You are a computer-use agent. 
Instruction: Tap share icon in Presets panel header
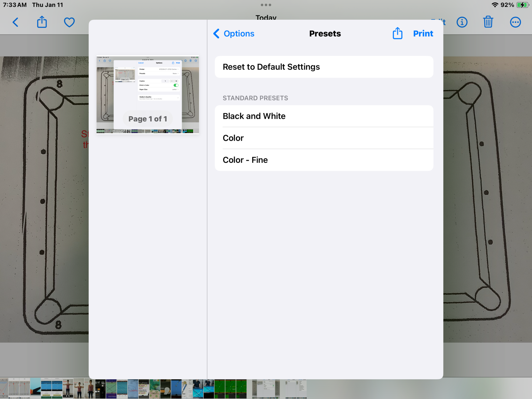pyautogui.click(x=397, y=34)
